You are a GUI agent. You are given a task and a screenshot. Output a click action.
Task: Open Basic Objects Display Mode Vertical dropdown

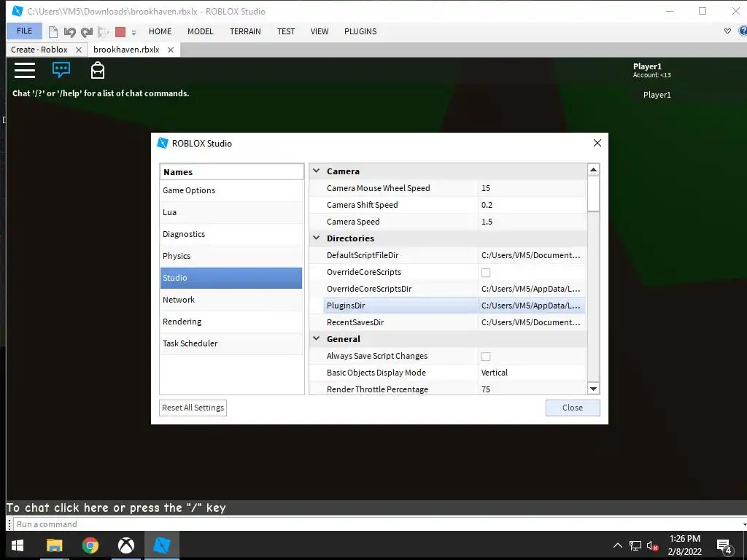[532, 373]
